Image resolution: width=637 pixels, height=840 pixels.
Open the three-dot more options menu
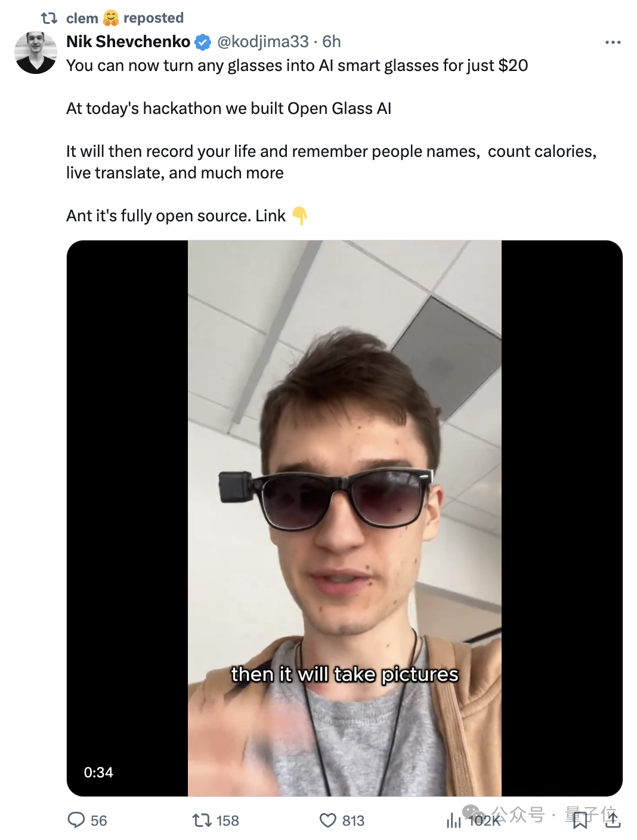tap(613, 42)
